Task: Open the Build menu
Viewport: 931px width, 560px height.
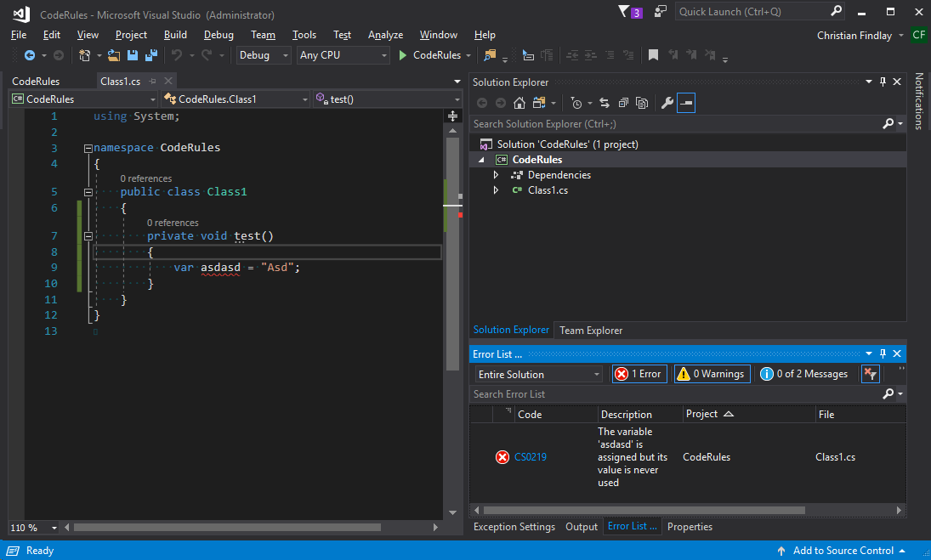Action: pyautogui.click(x=175, y=35)
